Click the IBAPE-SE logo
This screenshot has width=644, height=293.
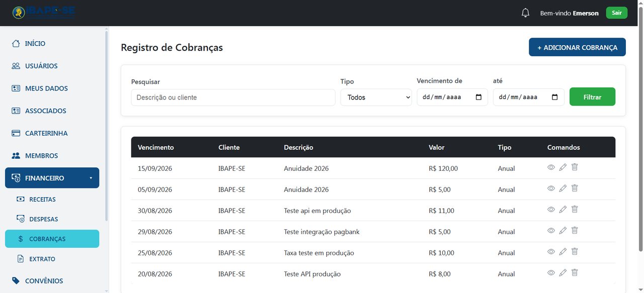44,13
